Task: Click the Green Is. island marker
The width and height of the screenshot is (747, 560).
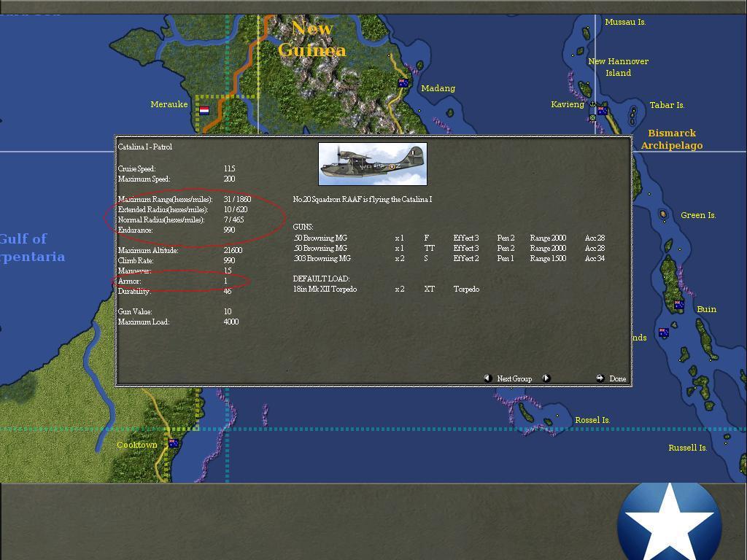Action: pyautogui.click(x=663, y=214)
